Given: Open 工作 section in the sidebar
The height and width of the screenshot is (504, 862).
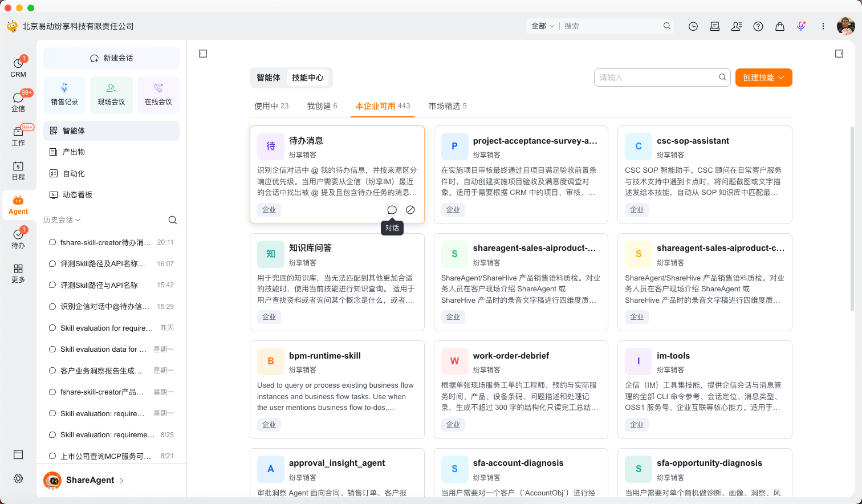Looking at the screenshot, I should point(18,136).
